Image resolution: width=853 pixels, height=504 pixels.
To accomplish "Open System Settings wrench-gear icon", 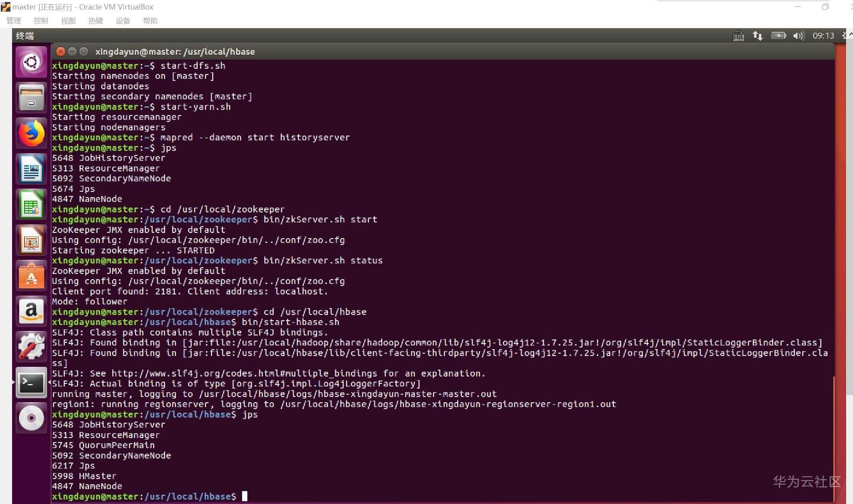I will click(31, 347).
